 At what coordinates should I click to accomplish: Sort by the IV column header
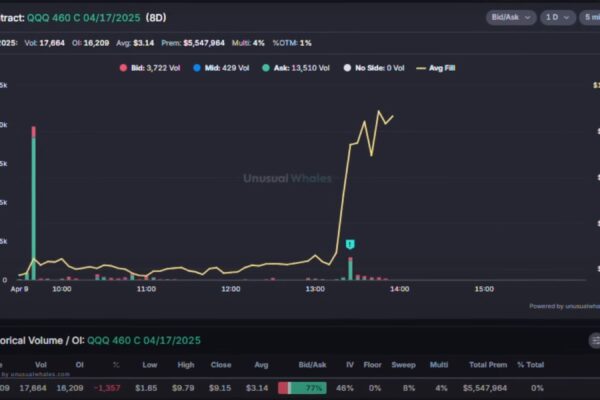350,365
